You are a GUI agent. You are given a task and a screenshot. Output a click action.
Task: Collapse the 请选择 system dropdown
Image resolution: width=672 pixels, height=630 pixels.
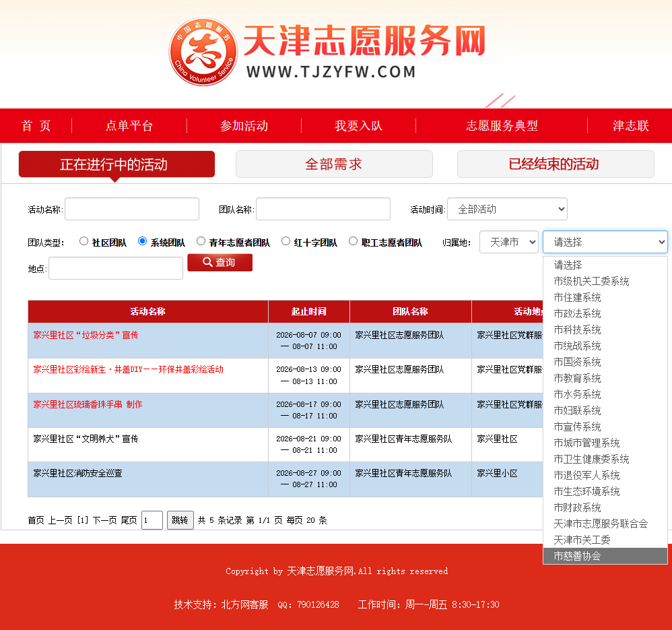point(605,242)
